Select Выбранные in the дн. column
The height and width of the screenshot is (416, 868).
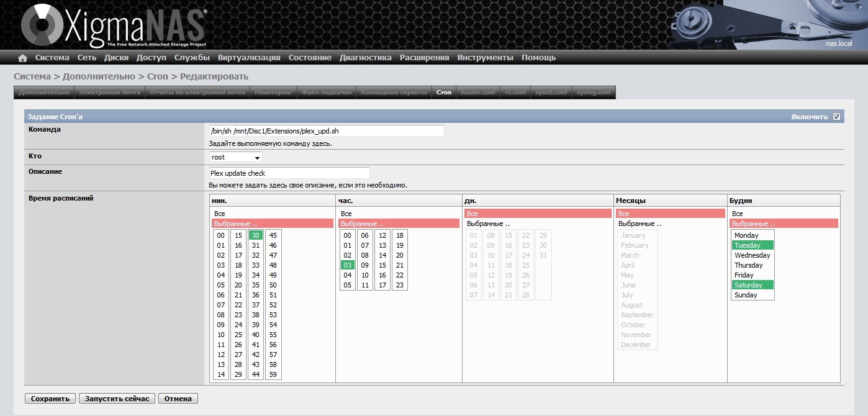click(538, 224)
